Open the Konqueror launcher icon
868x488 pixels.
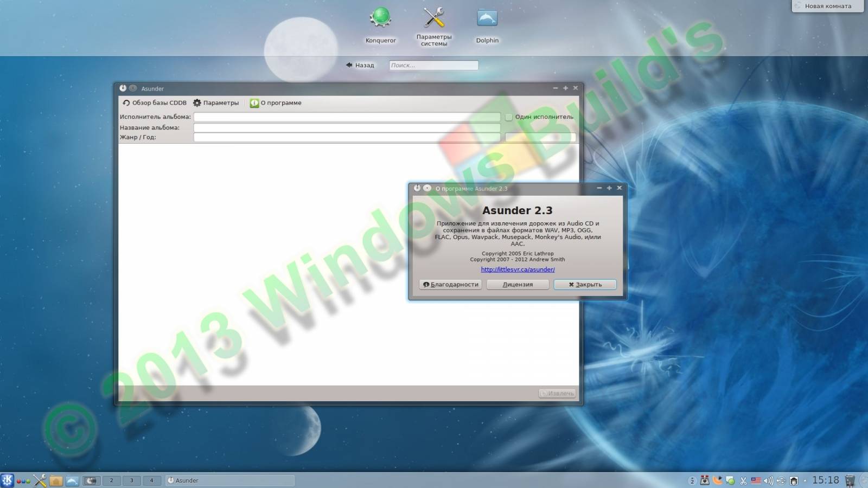coord(380,18)
